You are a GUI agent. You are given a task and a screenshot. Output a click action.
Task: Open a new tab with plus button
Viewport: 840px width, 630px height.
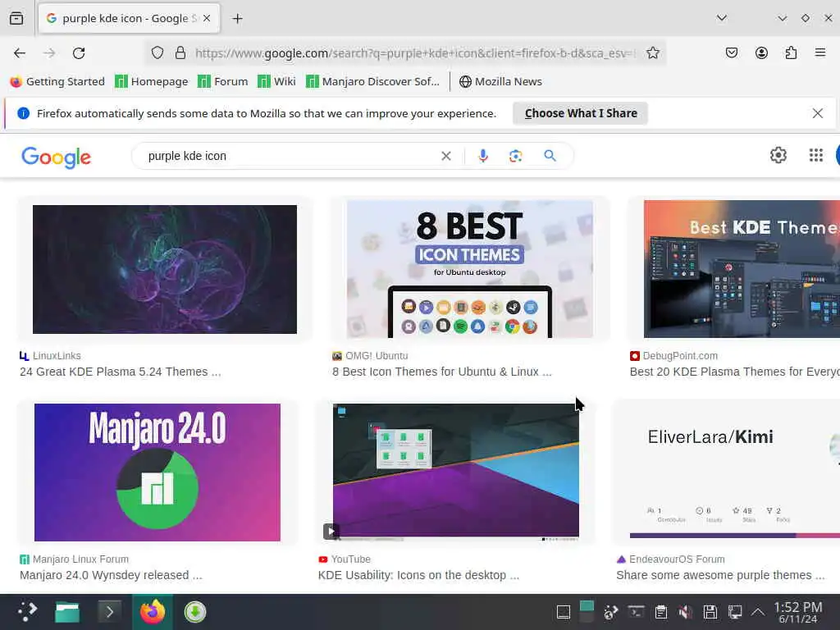point(237,19)
